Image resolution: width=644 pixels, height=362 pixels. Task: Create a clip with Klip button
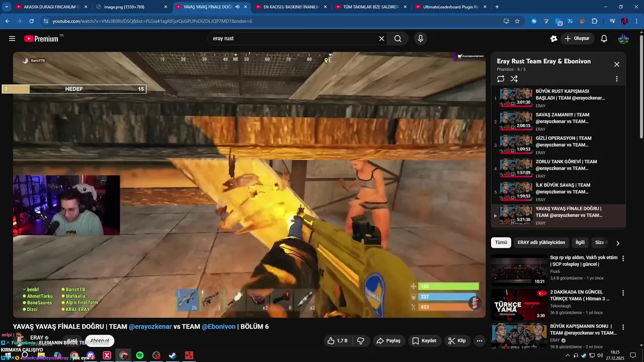457,341
